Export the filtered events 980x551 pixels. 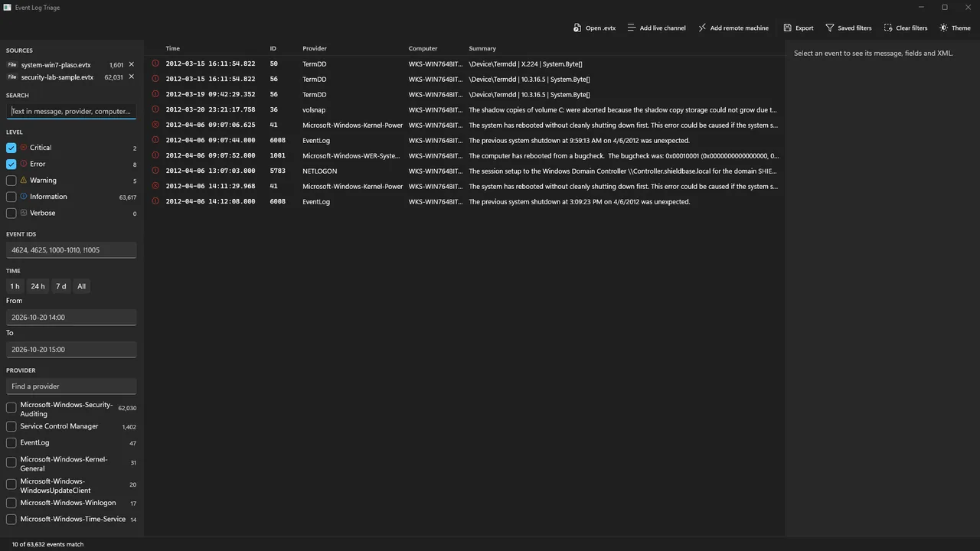(x=798, y=28)
